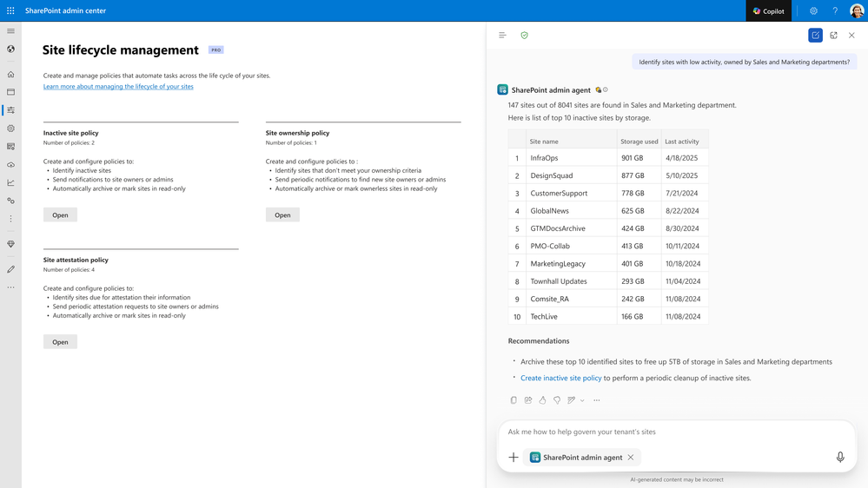
Task: Select the MarketingLegacy site name cell
Action: tap(571, 264)
